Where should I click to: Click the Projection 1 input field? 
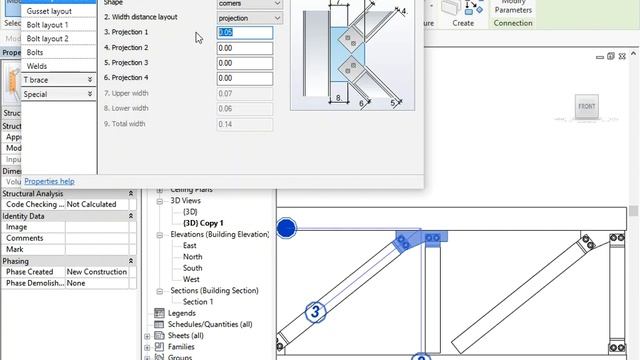[x=244, y=33]
